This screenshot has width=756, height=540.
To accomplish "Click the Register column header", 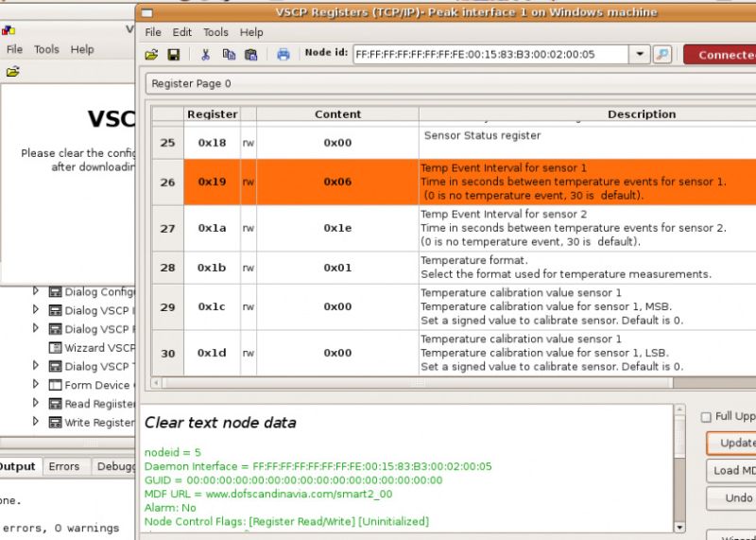I will pyautogui.click(x=212, y=114).
